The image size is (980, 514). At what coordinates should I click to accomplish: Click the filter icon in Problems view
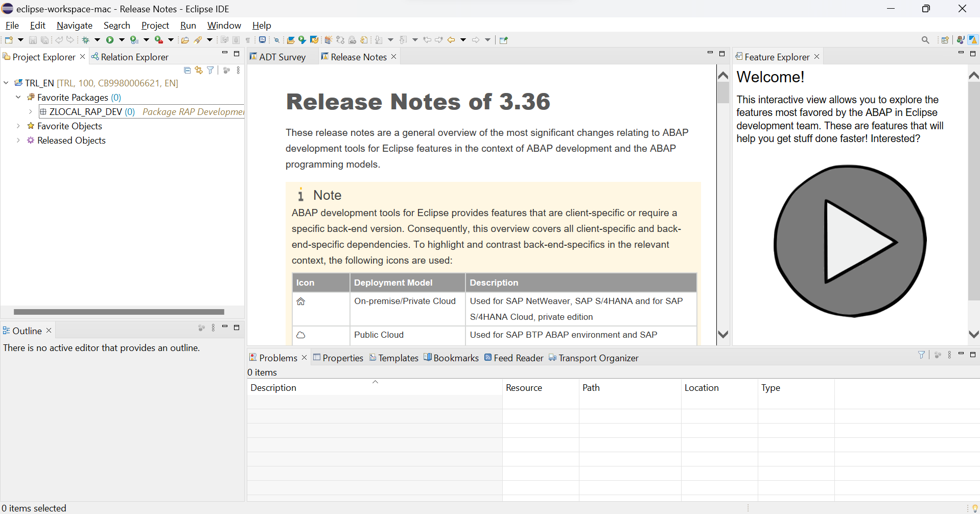click(921, 355)
